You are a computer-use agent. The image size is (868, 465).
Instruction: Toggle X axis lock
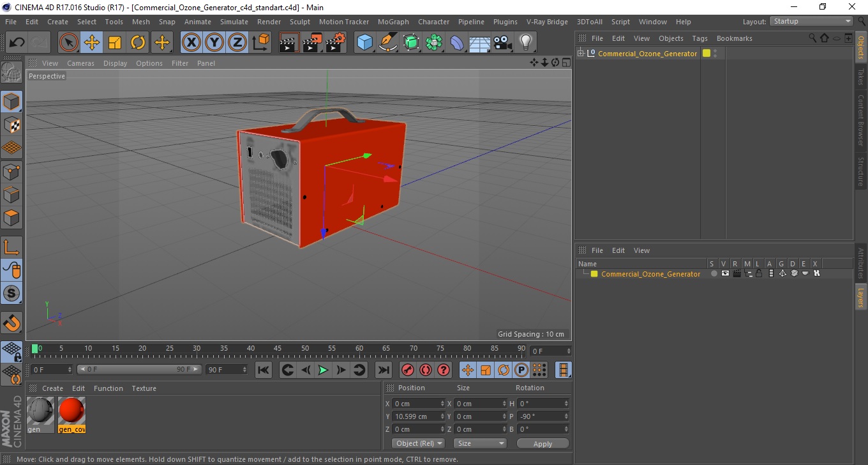click(191, 43)
